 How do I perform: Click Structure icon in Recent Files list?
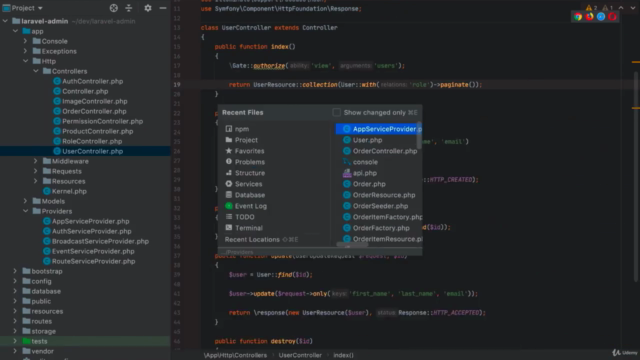pos(229,173)
